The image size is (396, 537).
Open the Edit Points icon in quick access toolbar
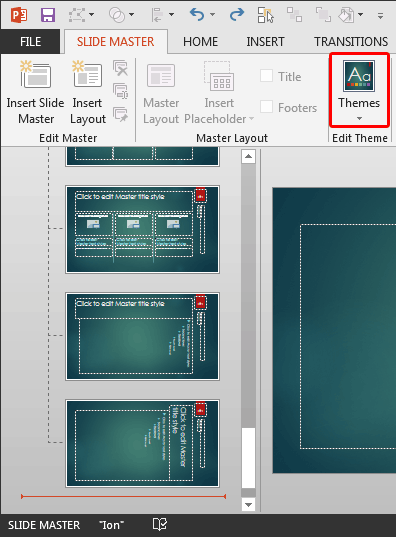77,15
